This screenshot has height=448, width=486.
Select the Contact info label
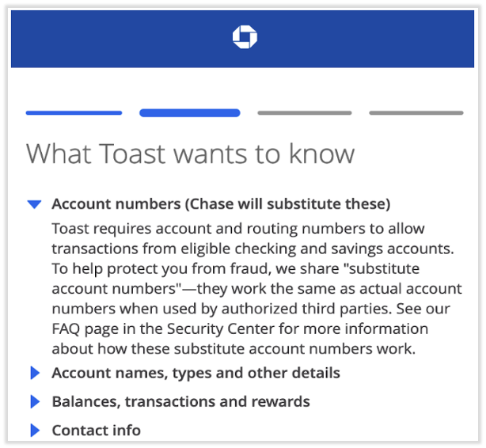97,431
